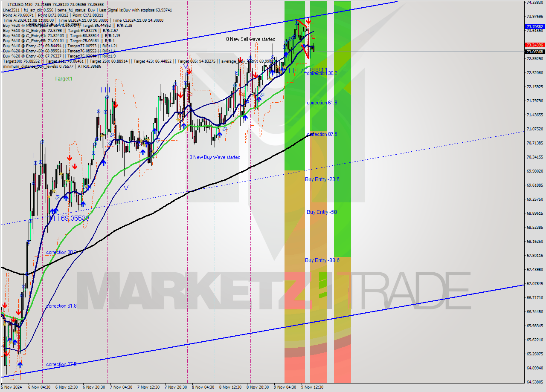Click the green Target1 label
This screenshot has width=546, height=392.
63,79
